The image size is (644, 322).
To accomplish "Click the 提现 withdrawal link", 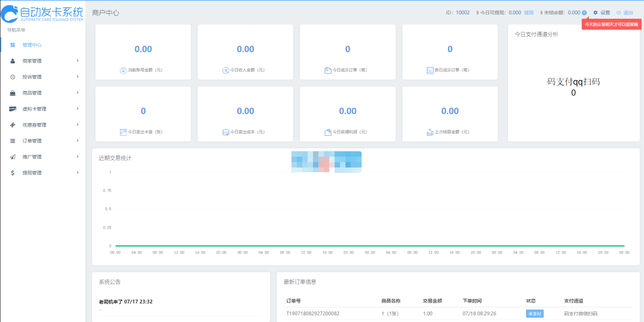I will 529,13.
